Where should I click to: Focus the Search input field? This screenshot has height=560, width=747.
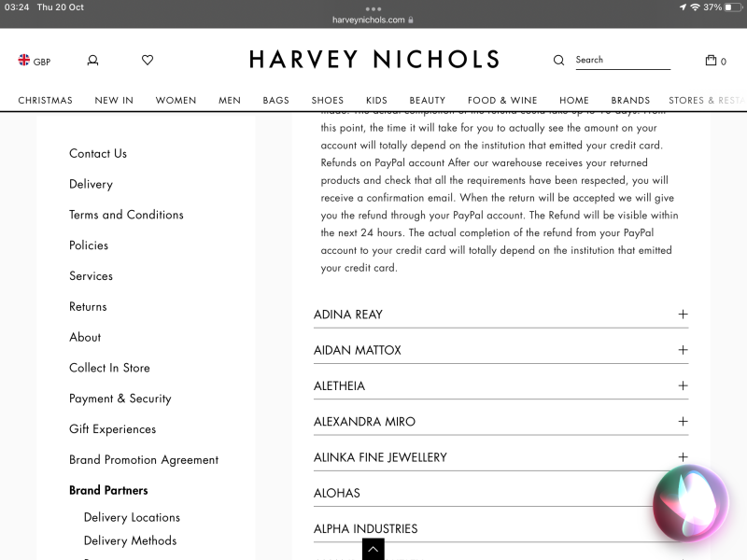point(623,60)
